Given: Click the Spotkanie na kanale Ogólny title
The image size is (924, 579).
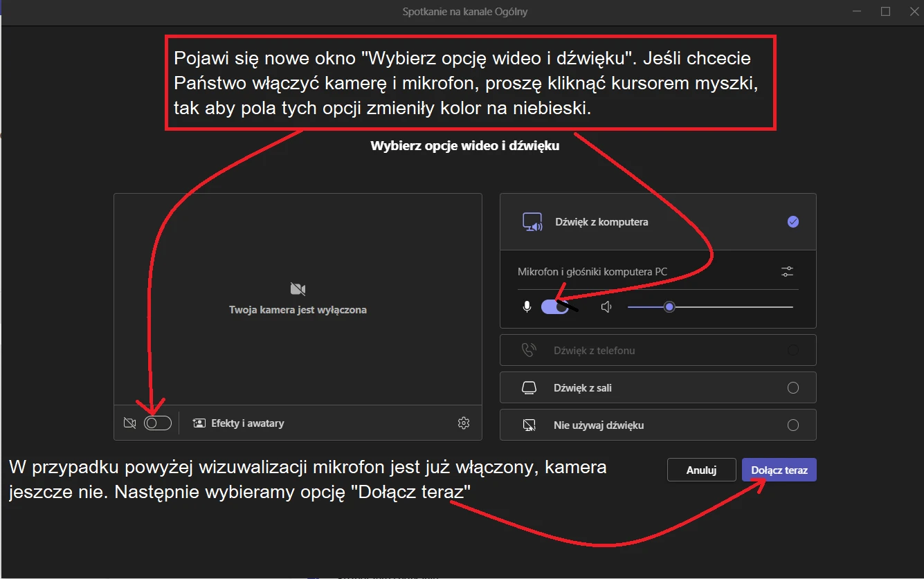Looking at the screenshot, I should point(464,12).
